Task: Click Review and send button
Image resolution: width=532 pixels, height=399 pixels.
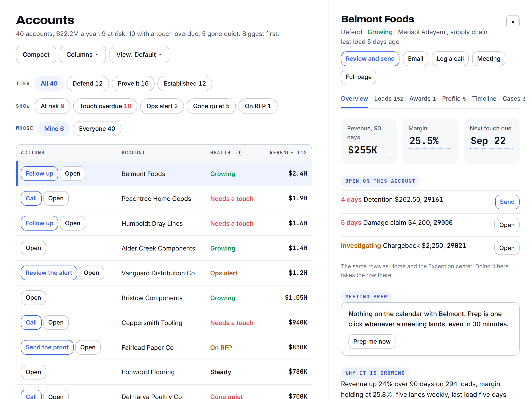Action: click(x=370, y=59)
